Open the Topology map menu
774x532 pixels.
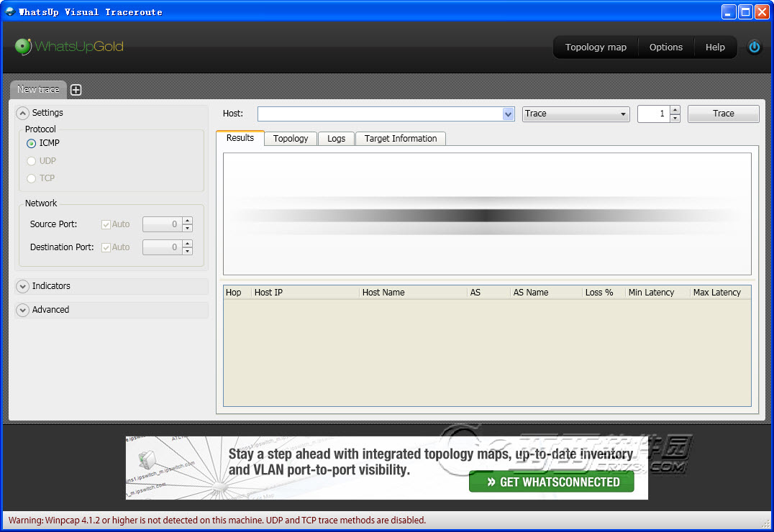coord(596,47)
